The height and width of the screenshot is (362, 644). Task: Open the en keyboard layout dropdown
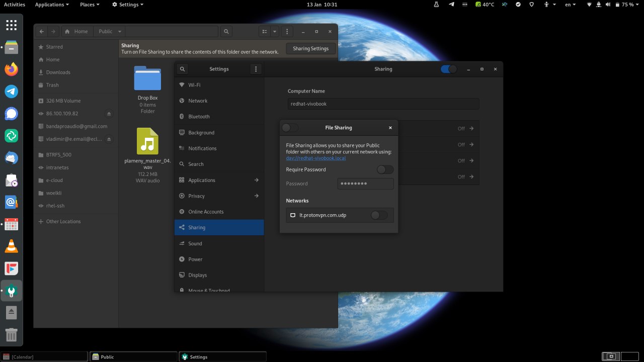click(570, 5)
